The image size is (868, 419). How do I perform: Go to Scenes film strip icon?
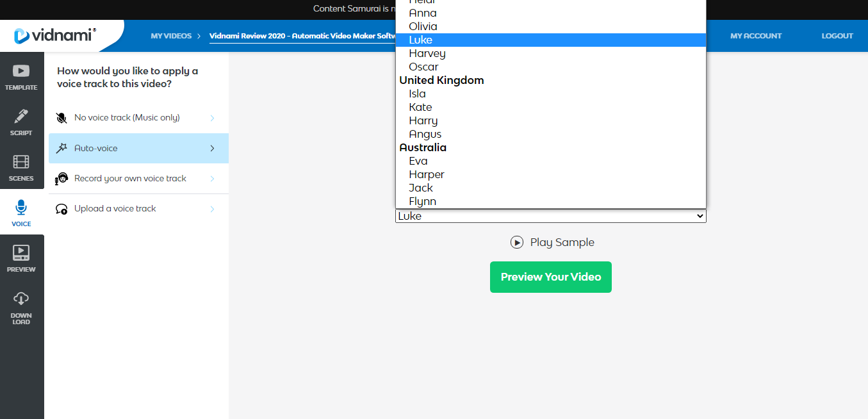(x=21, y=163)
